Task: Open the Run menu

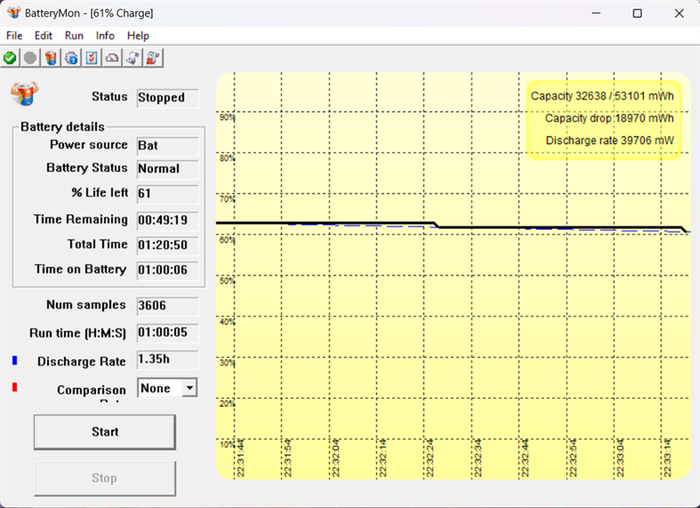Action: 74,35
